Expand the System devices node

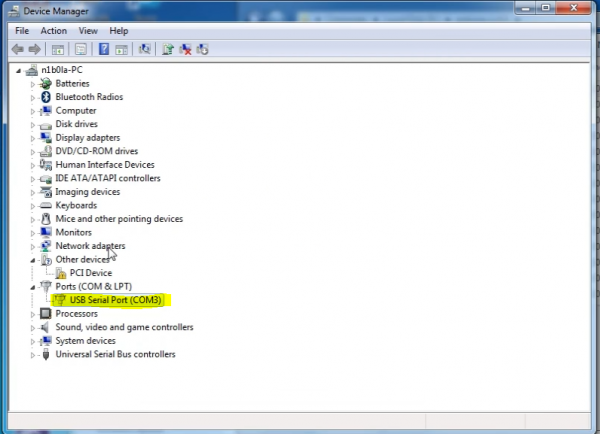(33, 341)
